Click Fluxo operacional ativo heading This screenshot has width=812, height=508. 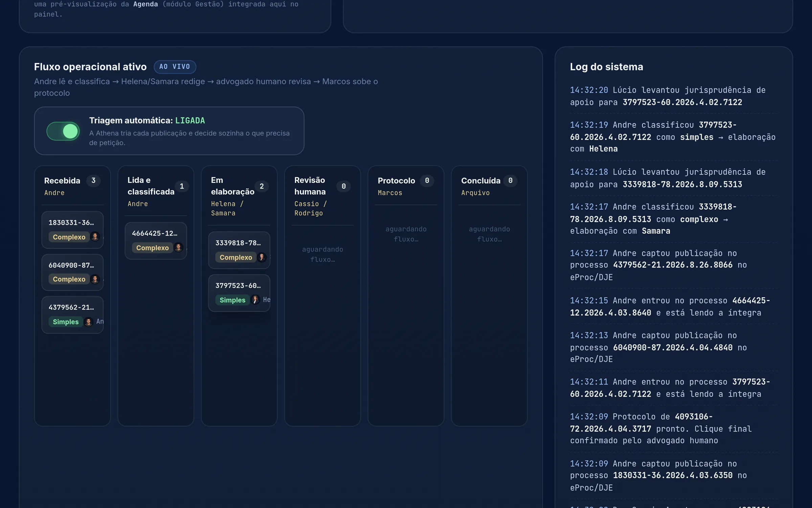point(90,67)
